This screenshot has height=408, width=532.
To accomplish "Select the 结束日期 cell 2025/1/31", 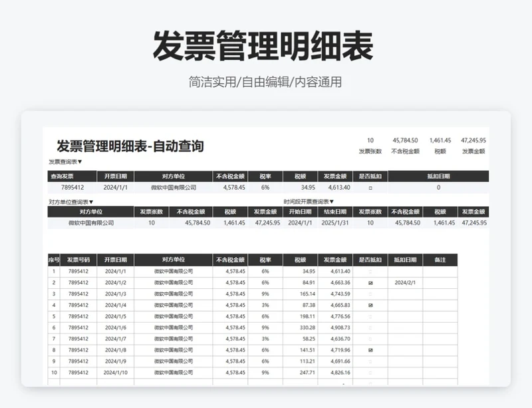I will [335, 223].
